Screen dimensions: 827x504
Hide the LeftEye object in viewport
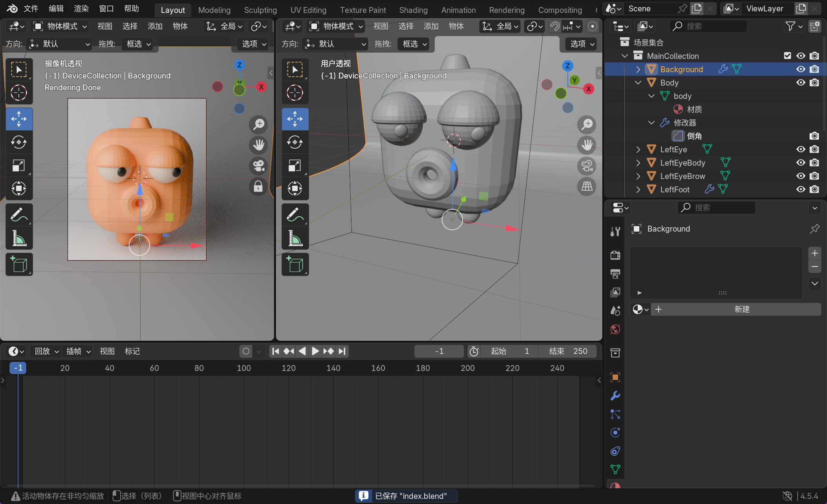pos(801,149)
